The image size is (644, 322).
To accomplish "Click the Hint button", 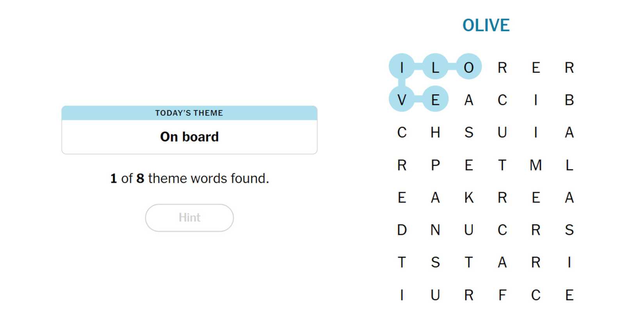I will coord(189,218).
